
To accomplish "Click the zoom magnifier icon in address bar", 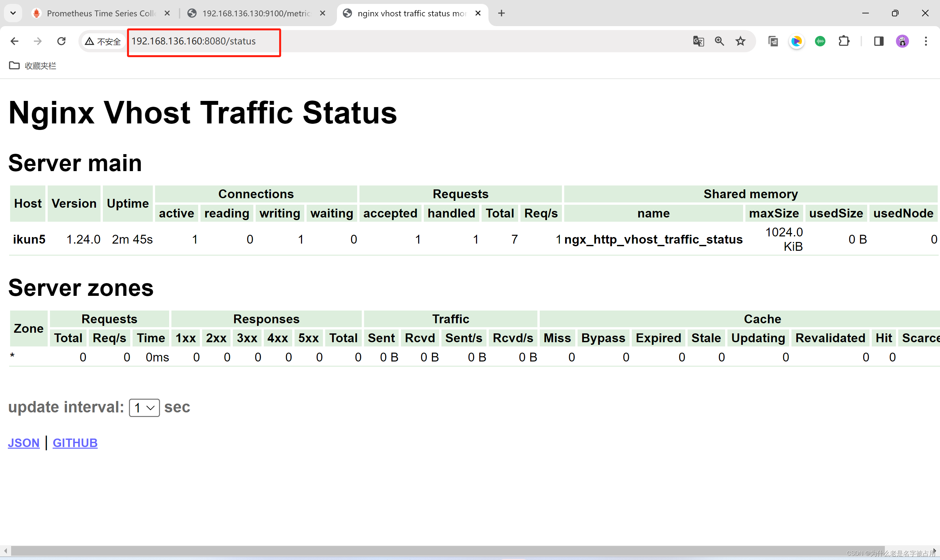I will tap(719, 41).
